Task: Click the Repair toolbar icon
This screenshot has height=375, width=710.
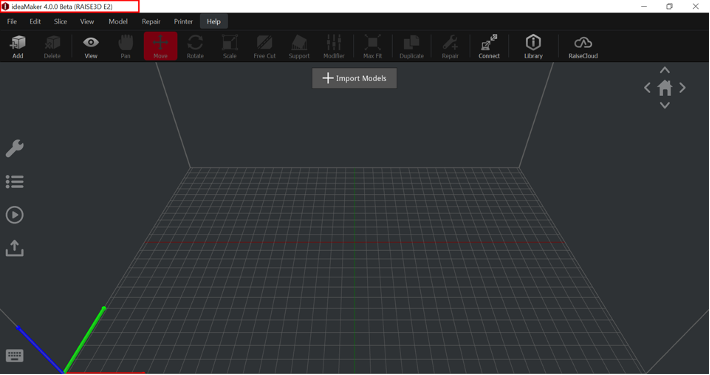Action: 450,46
